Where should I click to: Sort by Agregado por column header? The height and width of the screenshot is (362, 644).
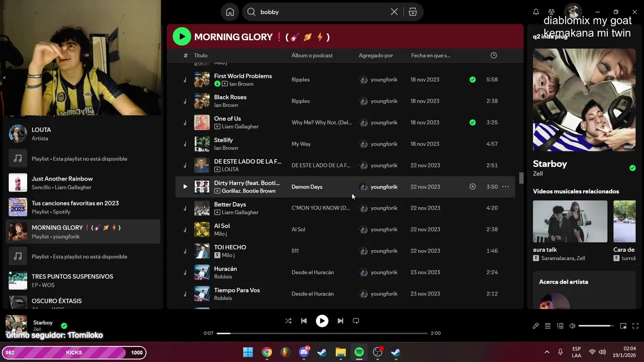point(376,55)
